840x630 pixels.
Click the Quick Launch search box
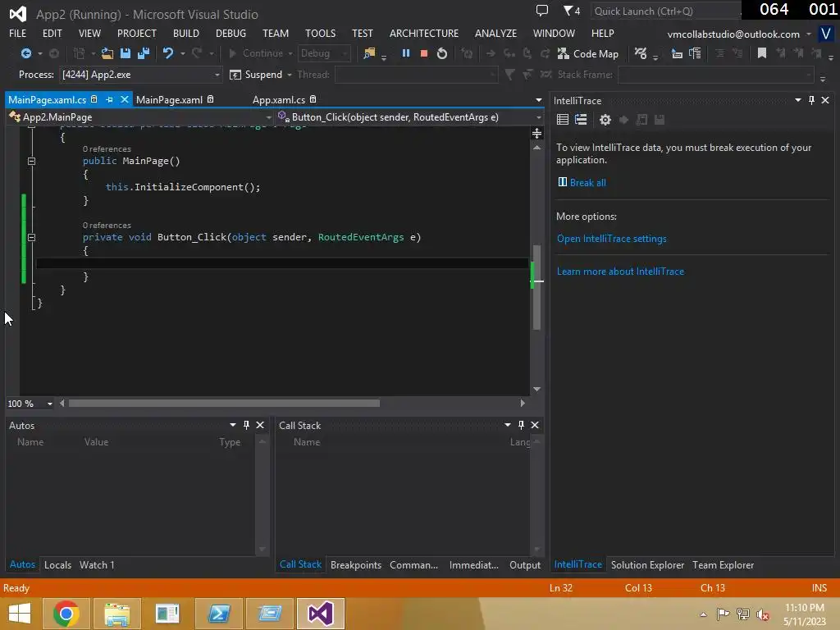click(665, 11)
